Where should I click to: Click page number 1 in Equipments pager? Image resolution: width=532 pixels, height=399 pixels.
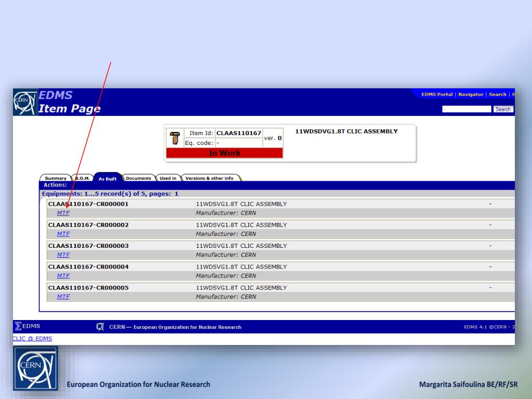(177, 194)
